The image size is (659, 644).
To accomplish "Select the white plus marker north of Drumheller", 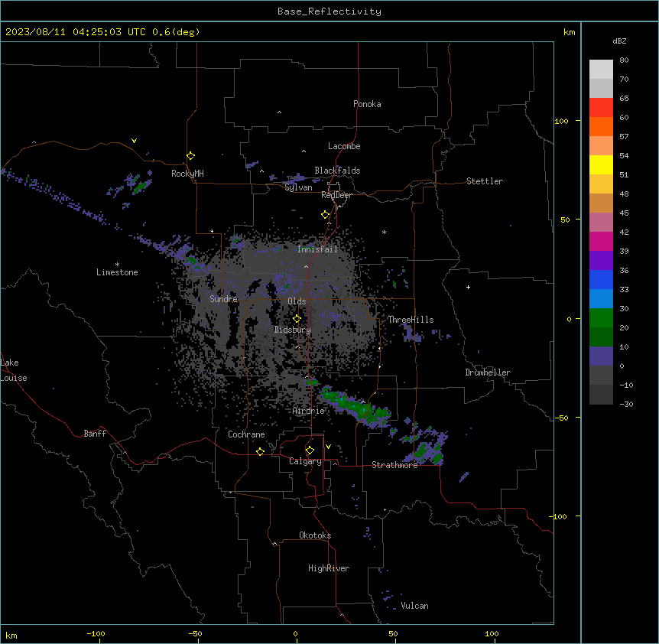I will click(x=468, y=287).
